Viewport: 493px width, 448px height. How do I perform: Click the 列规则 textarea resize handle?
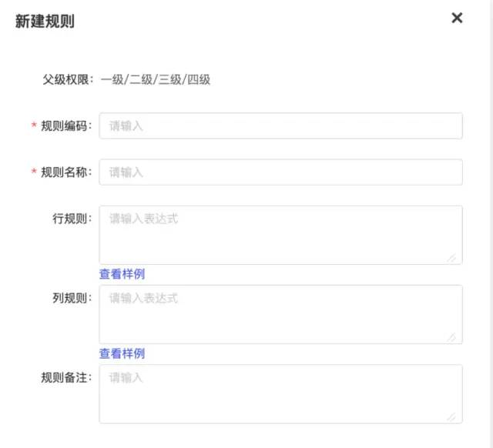pos(451,336)
